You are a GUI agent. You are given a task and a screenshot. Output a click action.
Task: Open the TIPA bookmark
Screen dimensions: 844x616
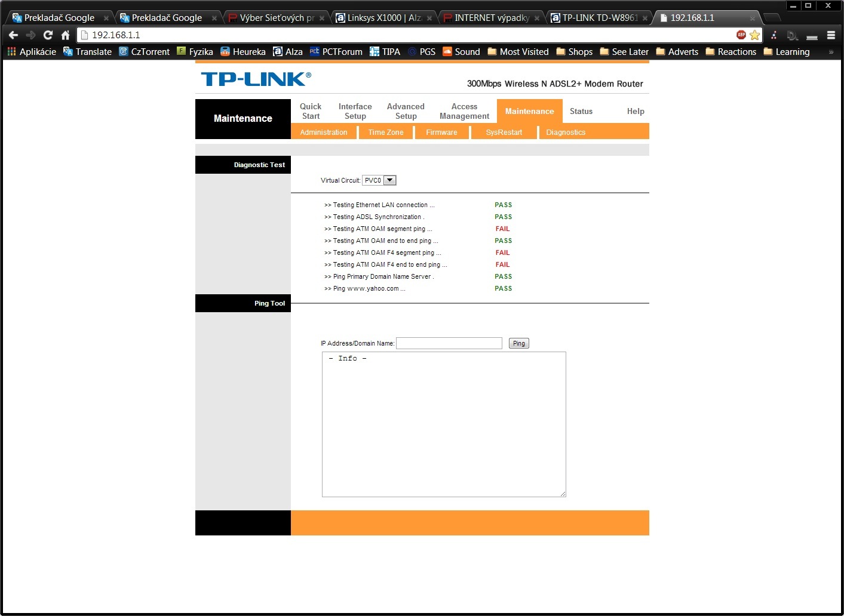click(x=385, y=52)
